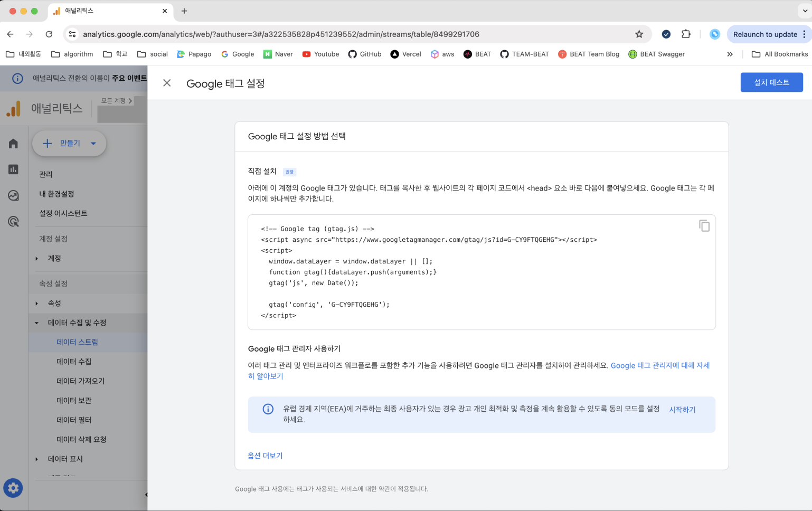Click the info icon in the top banner
The image size is (812, 511).
point(17,78)
